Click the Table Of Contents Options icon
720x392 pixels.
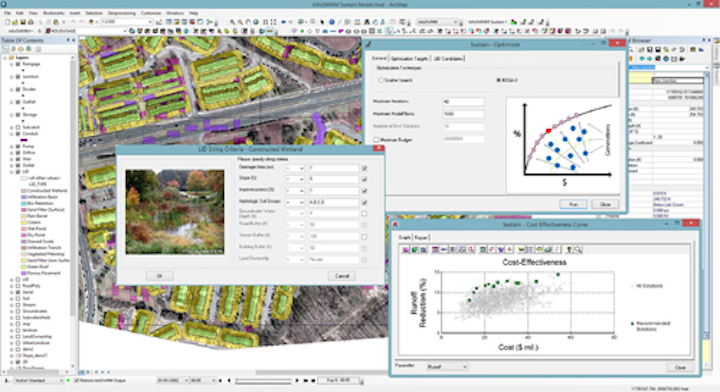39,49
